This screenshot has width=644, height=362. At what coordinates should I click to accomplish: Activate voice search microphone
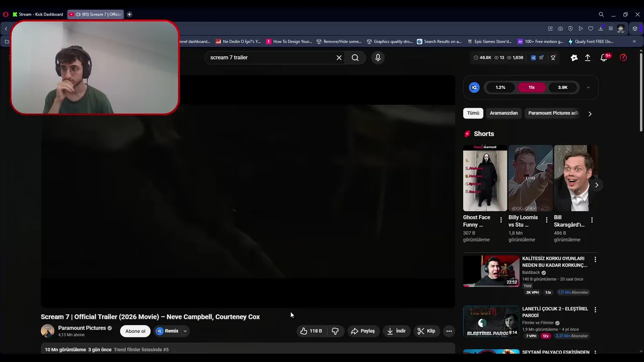click(378, 58)
